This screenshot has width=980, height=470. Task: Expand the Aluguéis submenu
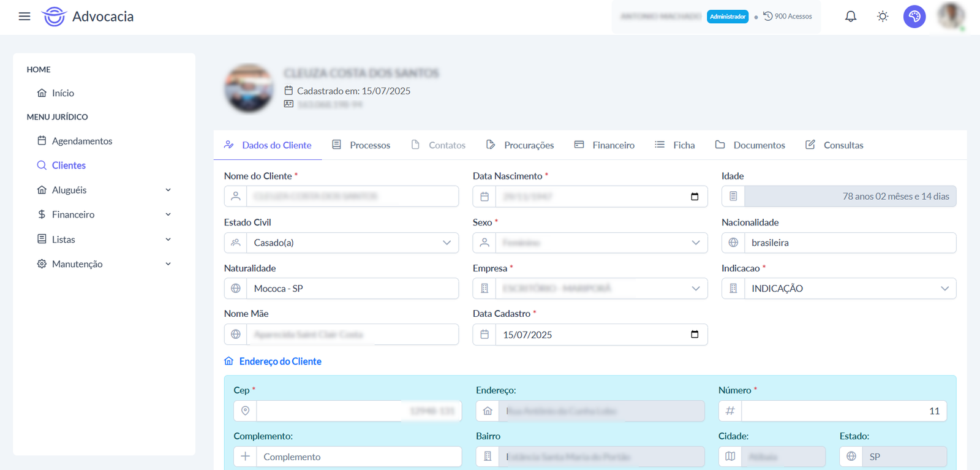[x=104, y=190]
